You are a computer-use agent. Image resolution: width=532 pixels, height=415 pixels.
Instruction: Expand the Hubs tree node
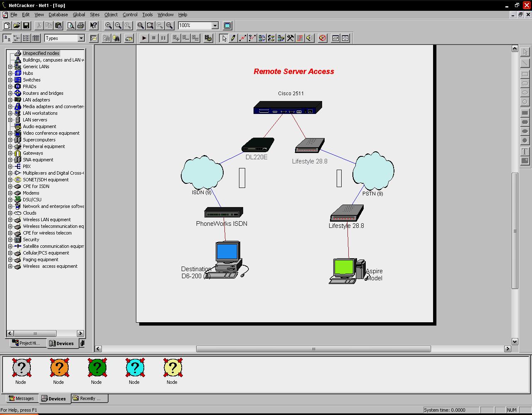click(x=10, y=73)
